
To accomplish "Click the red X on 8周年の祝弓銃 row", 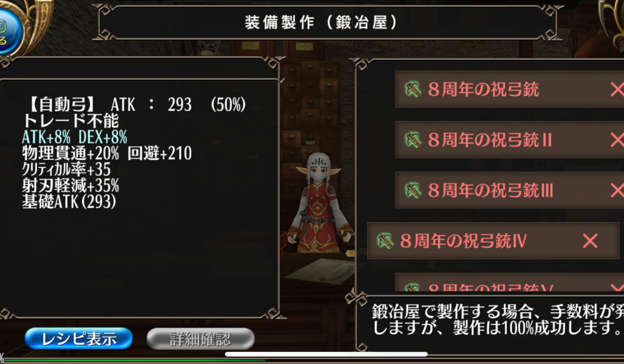I will point(617,89).
